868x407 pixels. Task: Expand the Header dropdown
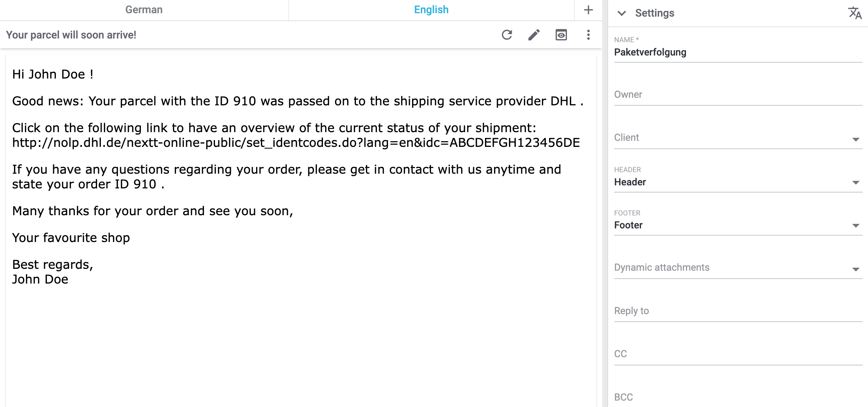[x=738, y=182]
